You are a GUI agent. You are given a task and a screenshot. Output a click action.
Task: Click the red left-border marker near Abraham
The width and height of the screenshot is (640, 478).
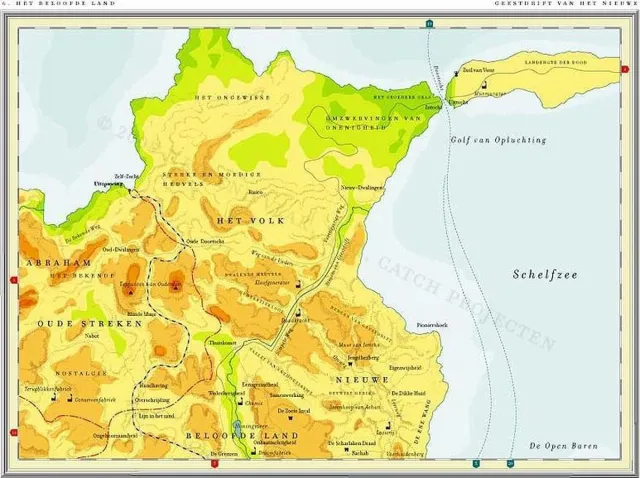point(14,280)
